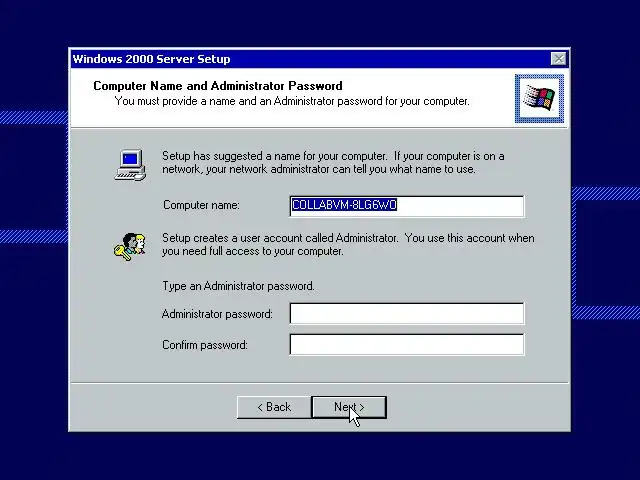The width and height of the screenshot is (640, 480).
Task: Click the 'Setup creates a user account' paragraph
Action: [x=348, y=244]
